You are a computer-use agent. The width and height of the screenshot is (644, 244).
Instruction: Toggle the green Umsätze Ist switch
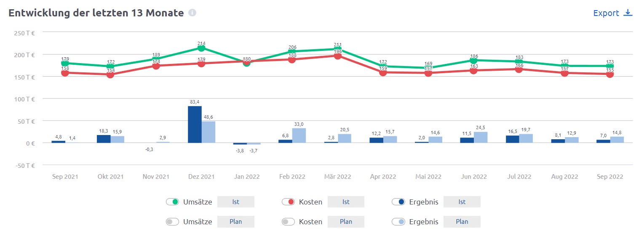point(172,202)
